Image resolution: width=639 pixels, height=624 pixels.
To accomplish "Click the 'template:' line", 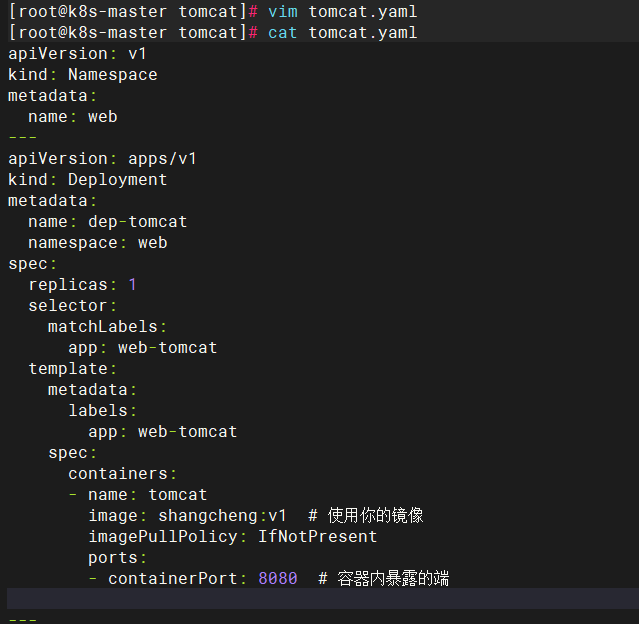I will click(73, 369).
